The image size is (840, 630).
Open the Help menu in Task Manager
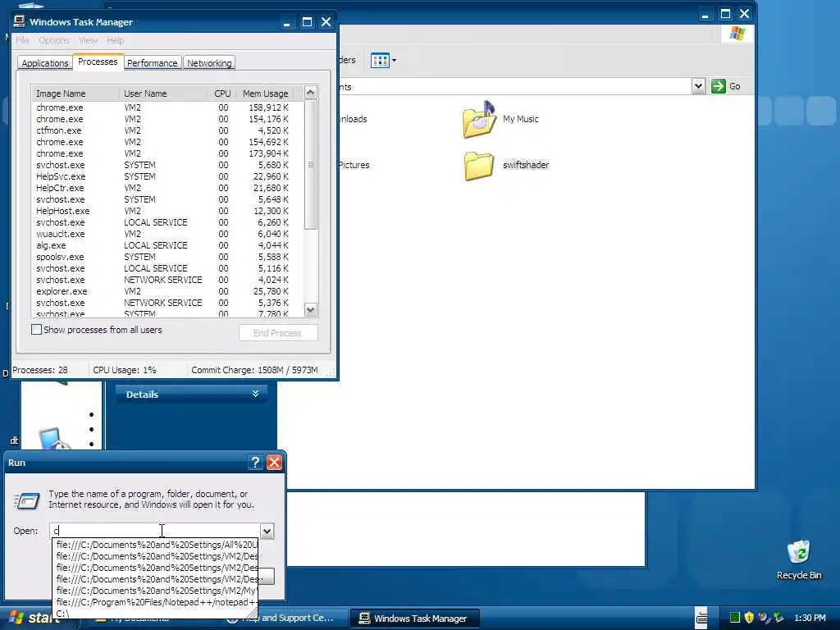115,40
